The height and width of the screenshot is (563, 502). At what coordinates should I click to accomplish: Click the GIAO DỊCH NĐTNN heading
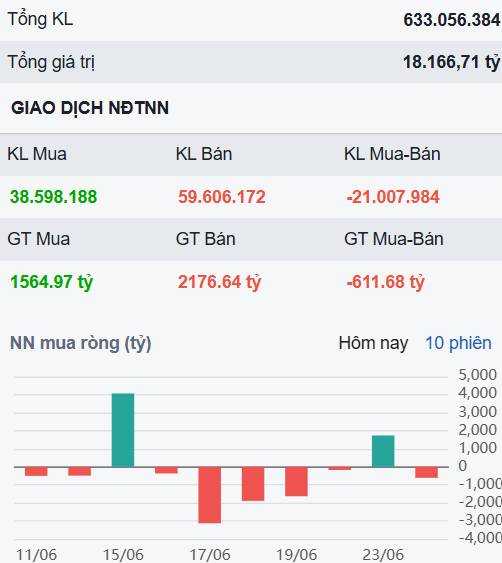[x=90, y=108]
